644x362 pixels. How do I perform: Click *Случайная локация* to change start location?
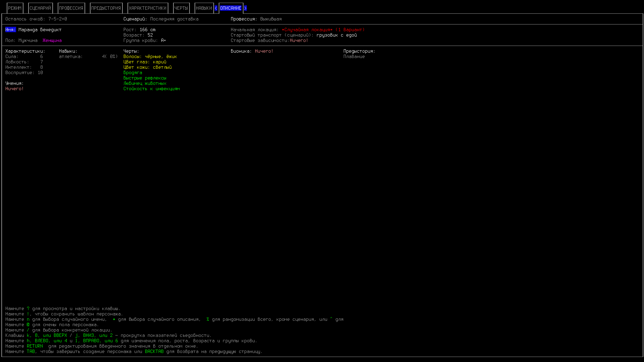click(x=308, y=29)
